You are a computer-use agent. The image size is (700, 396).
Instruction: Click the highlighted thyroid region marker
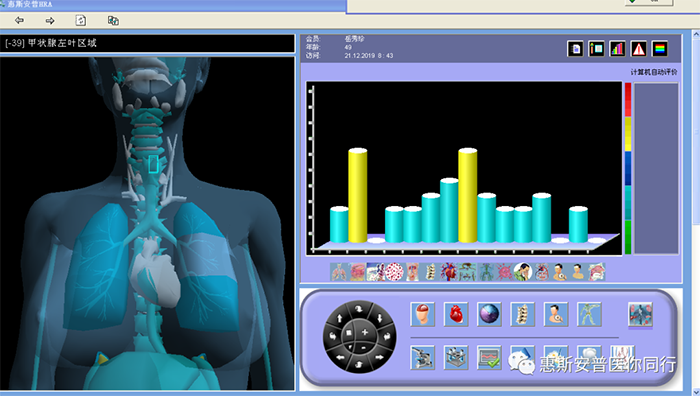(x=153, y=164)
